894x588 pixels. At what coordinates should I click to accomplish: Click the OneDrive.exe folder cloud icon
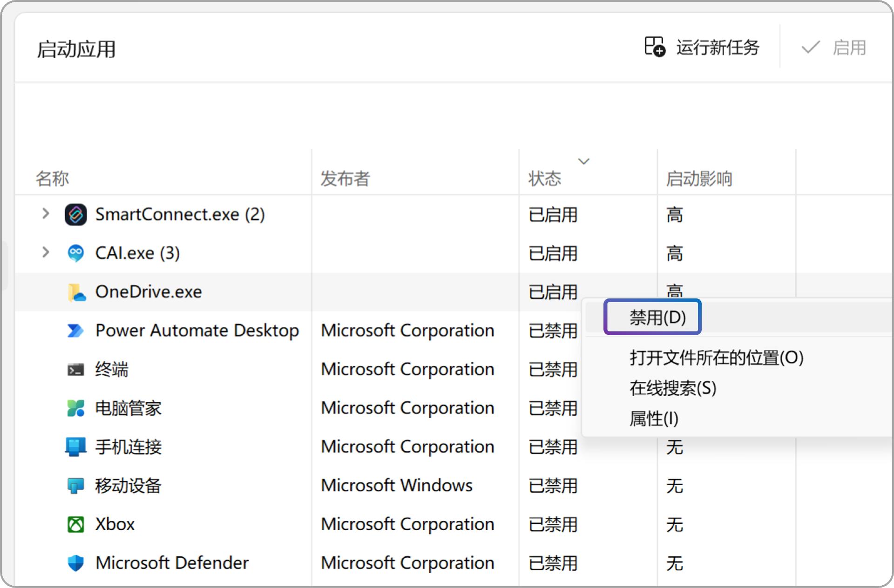pos(76,292)
